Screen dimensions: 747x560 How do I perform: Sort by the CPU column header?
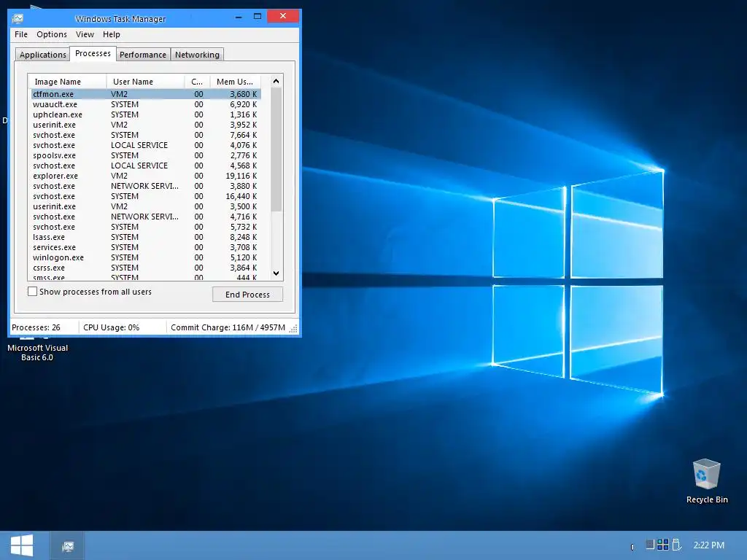(197, 82)
